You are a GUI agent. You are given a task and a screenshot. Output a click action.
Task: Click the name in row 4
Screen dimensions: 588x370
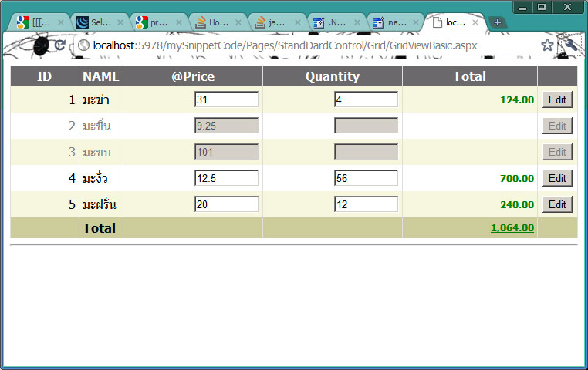95,178
